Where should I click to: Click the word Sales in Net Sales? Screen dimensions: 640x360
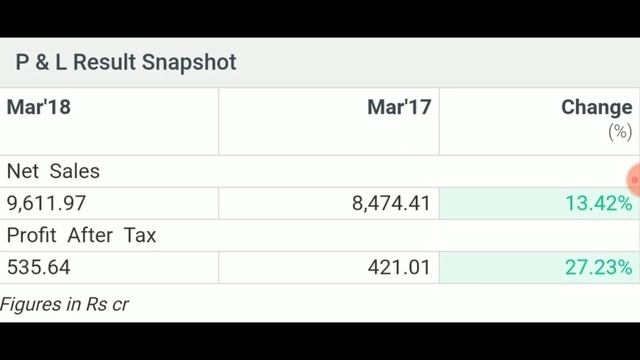coord(74,171)
